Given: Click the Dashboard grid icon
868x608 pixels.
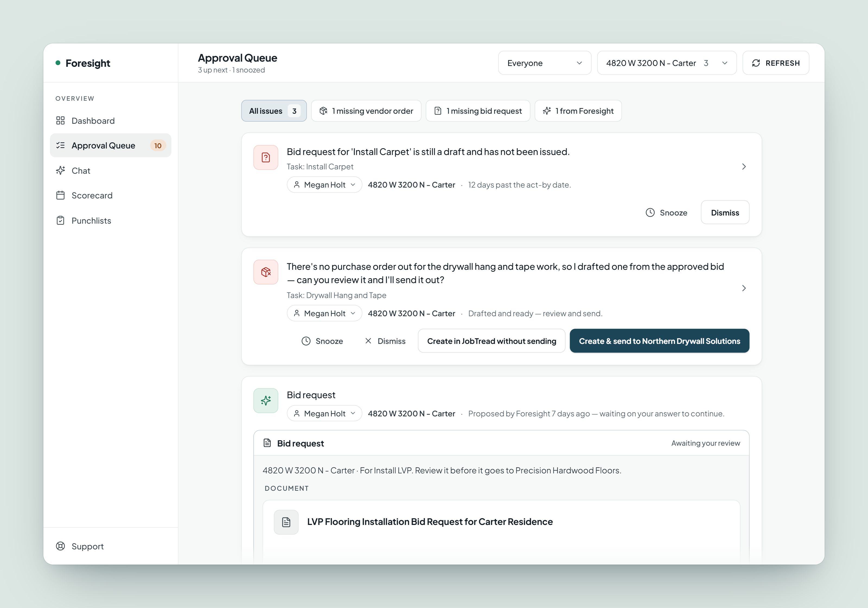Looking at the screenshot, I should [x=60, y=121].
